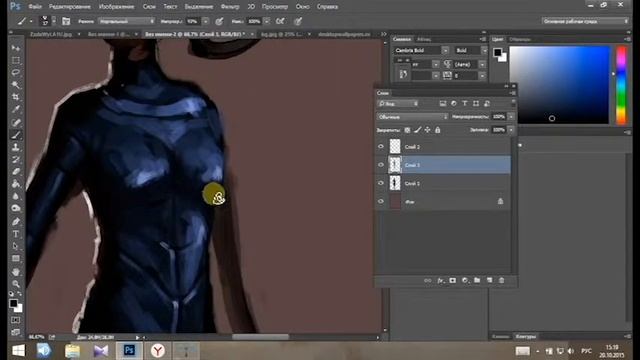Select the Crop tool
640x360 pixels.
(x=16, y=97)
